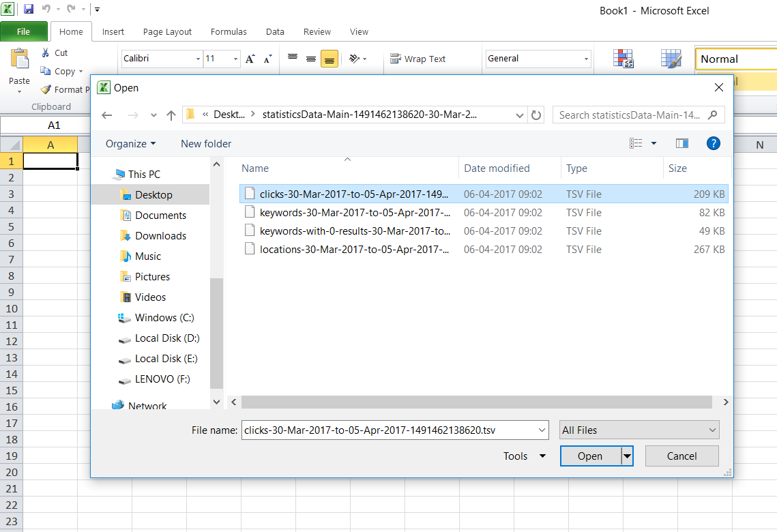This screenshot has width=777, height=532.
Task: Switch to the Insert ribbon tab
Action: coord(113,31)
